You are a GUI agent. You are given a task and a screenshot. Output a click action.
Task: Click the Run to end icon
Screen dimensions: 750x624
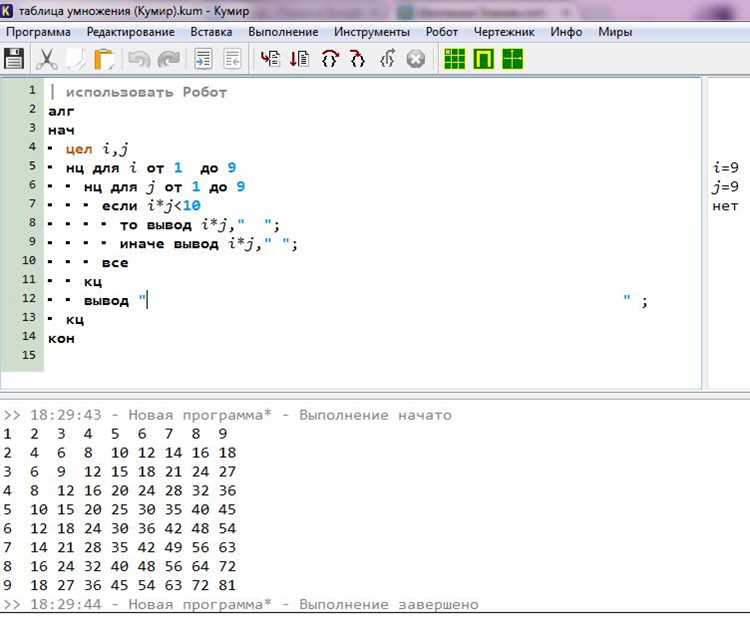click(x=300, y=59)
